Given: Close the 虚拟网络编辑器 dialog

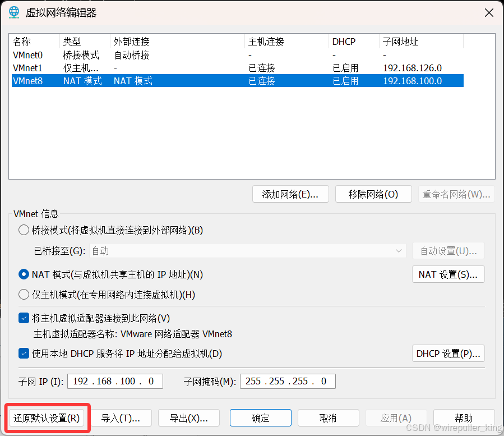Looking at the screenshot, I should point(489,13).
